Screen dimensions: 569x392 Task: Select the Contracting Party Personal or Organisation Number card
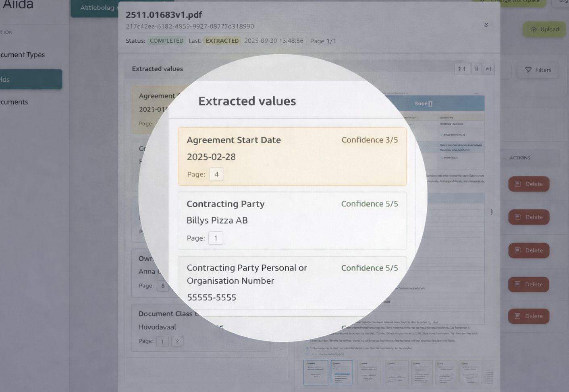tap(292, 283)
